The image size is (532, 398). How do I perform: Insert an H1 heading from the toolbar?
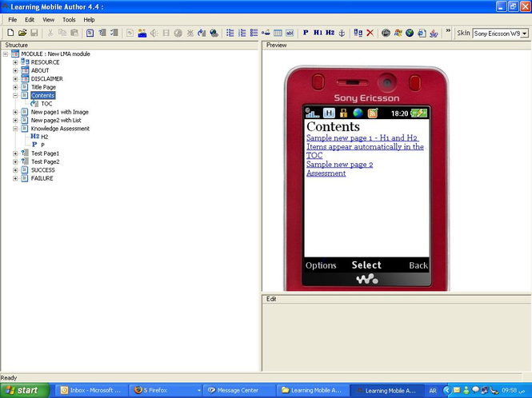coord(318,33)
